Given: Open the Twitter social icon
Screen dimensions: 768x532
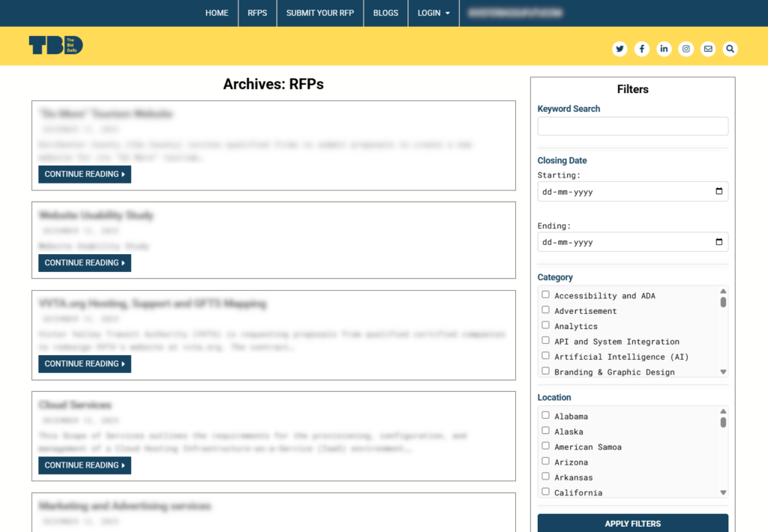Looking at the screenshot, I should (x=619, y=49).
